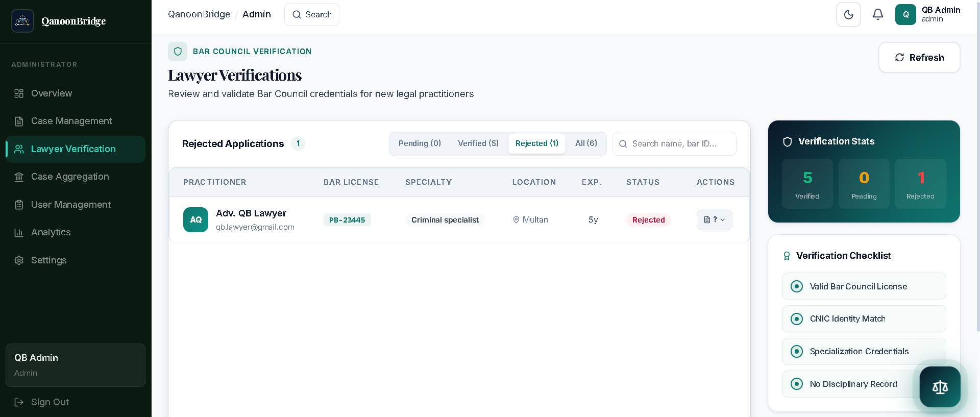
Task: Click qb.lawyer@gmail.com email
Action: coord(255,227)
